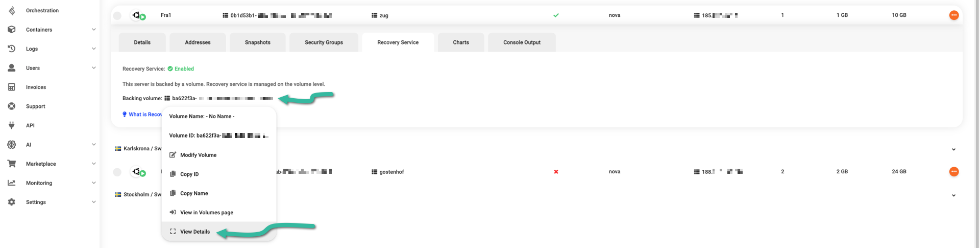The width and height of the screenshot is (980, 248).
Task: Click the 0b1d53b1 server ID
Action: click(281, 15)
